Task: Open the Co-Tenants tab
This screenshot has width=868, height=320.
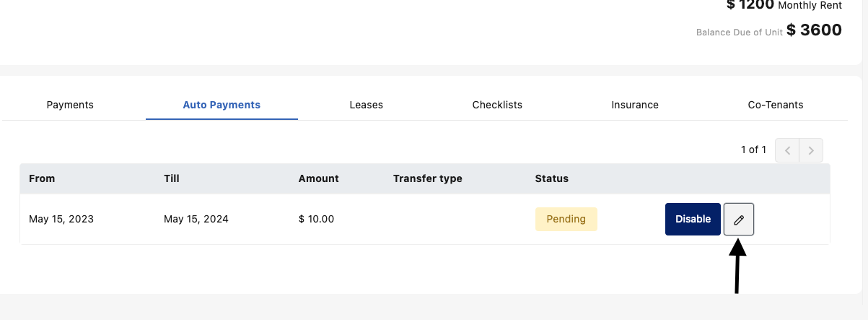Action: pyautogui.click(x=776, y=105)
